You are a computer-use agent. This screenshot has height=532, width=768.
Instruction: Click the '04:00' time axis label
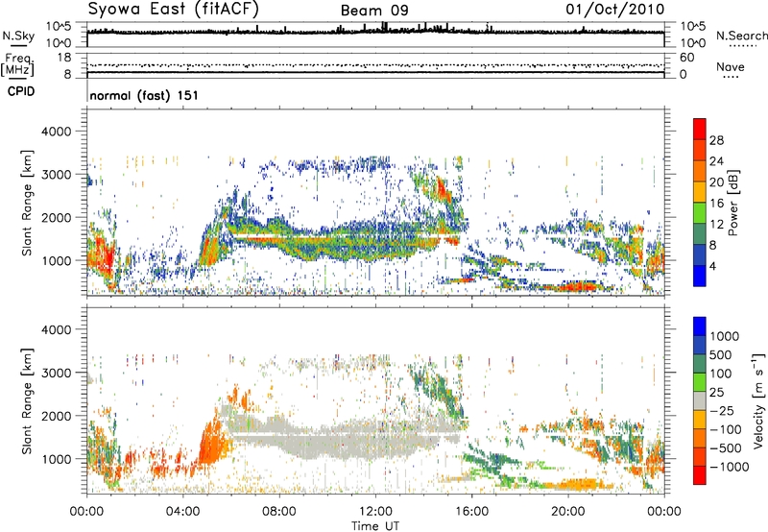(x=183, y=512)
